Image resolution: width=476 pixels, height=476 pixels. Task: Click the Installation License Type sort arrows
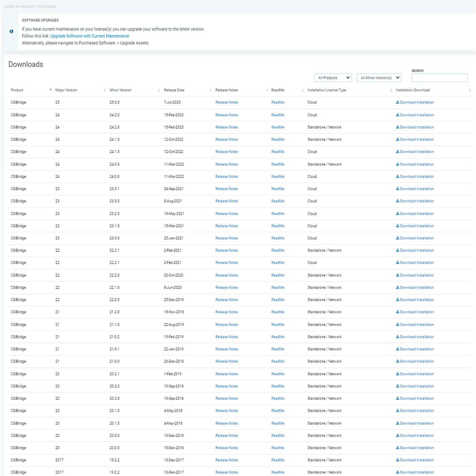[x=391, y=90]
